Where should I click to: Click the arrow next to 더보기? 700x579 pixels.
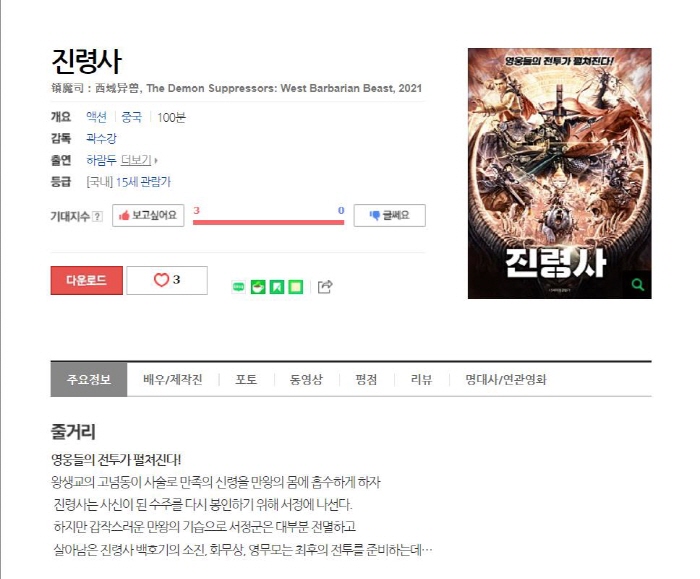pos(156,160)
